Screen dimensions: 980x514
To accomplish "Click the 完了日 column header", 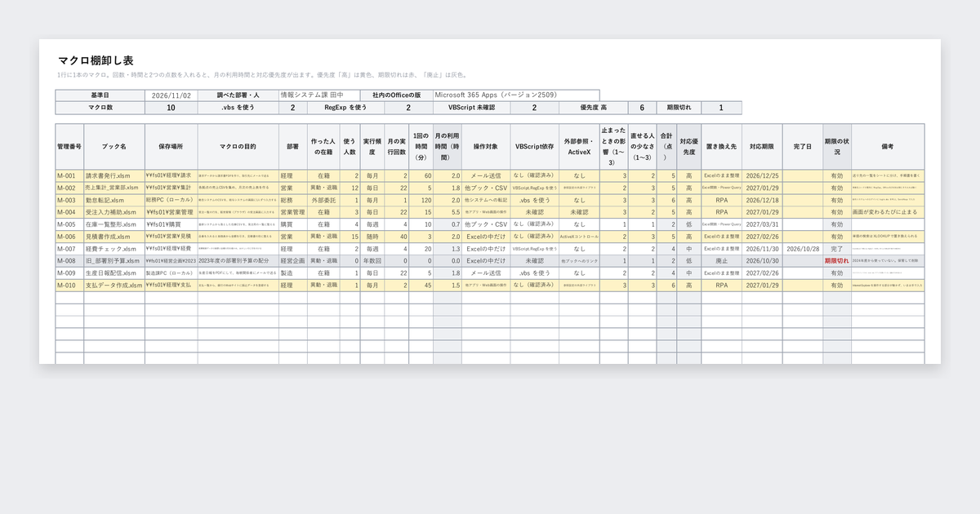I will point(803,147).
